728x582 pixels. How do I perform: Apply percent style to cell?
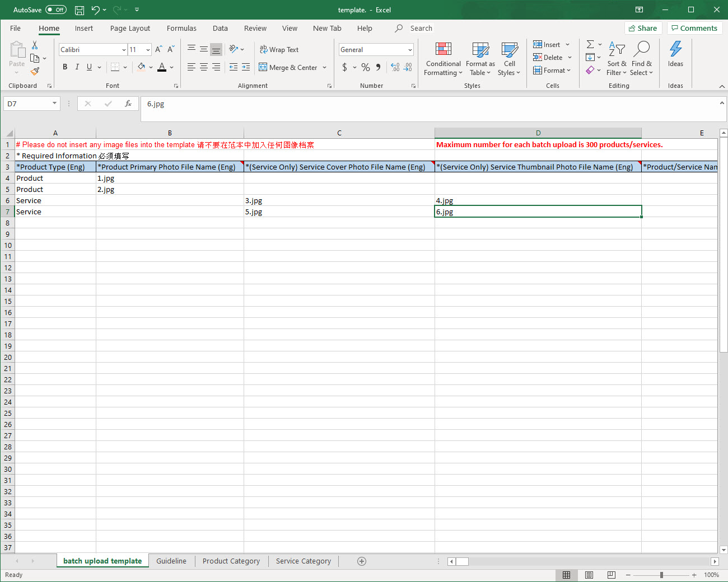coord(366,67)
